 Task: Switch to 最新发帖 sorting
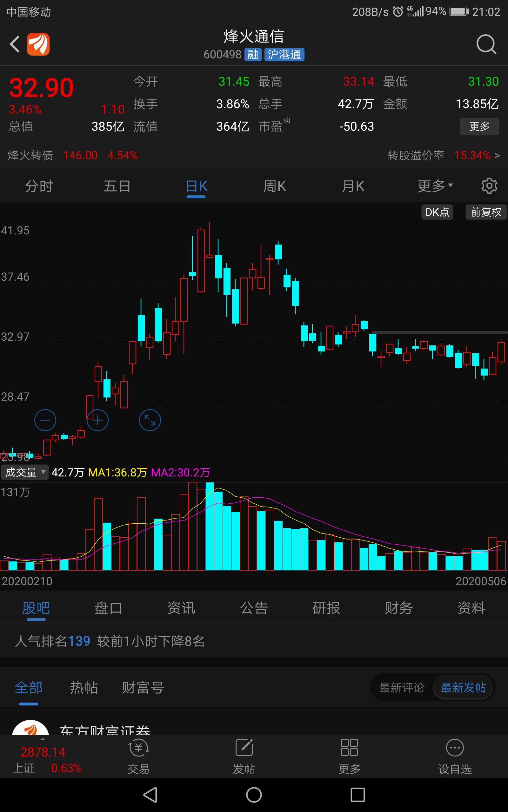(x=463, y=688)
